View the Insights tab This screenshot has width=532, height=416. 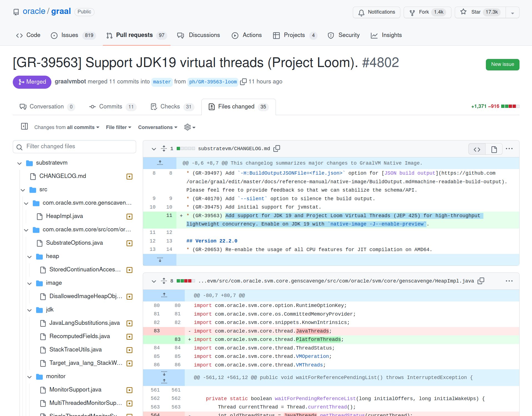click(x=386, y=35)
